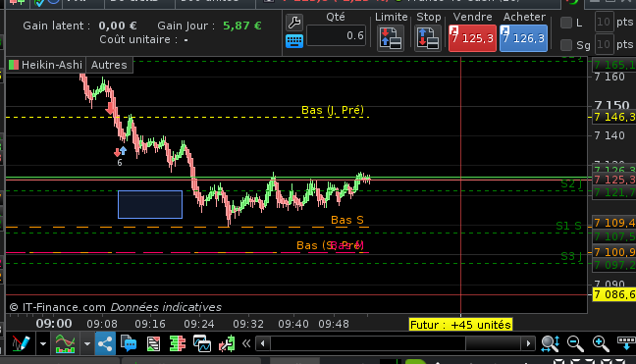Select the pencil drawing tool

pos(21,343)
